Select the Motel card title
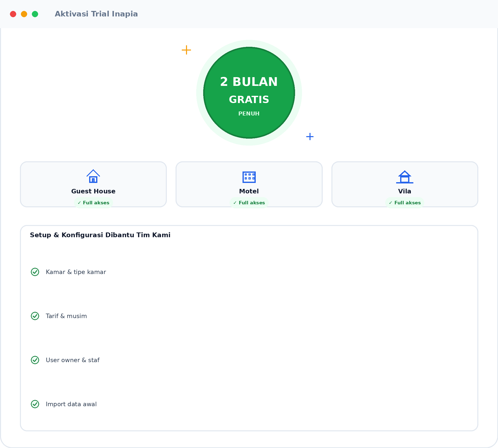This screenshot has width=498, height=448. tap(249, 191)
